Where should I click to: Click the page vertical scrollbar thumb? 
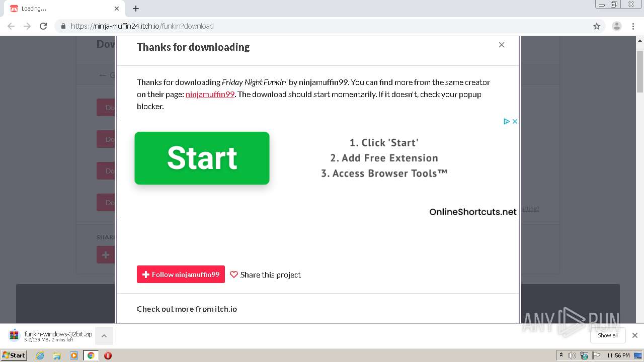[x=640, y=71]
